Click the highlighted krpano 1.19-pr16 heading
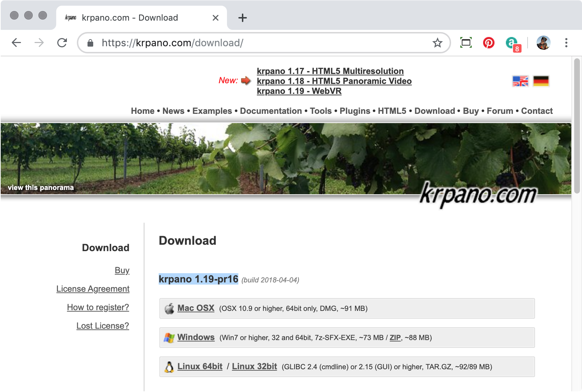This screenshot has height=392, width=582. coord(199,279)
